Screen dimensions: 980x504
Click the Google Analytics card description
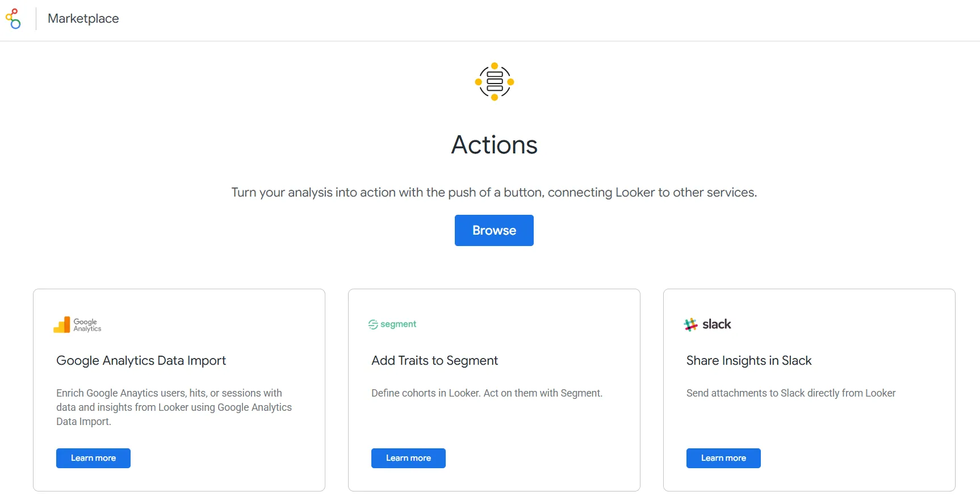click(x=174, y=407)
